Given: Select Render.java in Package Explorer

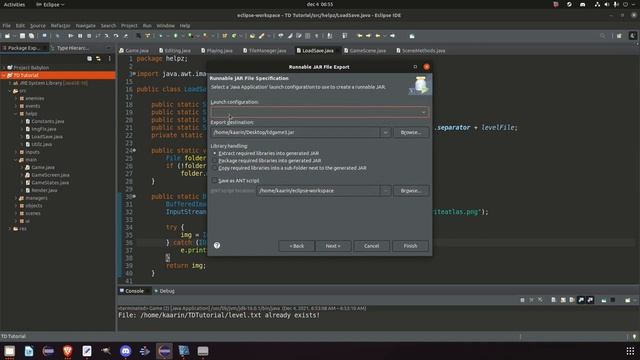Looking at the screenshot, I should click(44, 191).
